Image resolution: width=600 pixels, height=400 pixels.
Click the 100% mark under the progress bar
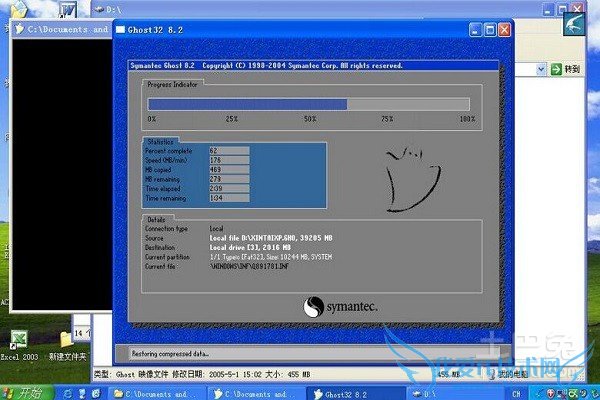click(x=467, y=119)
